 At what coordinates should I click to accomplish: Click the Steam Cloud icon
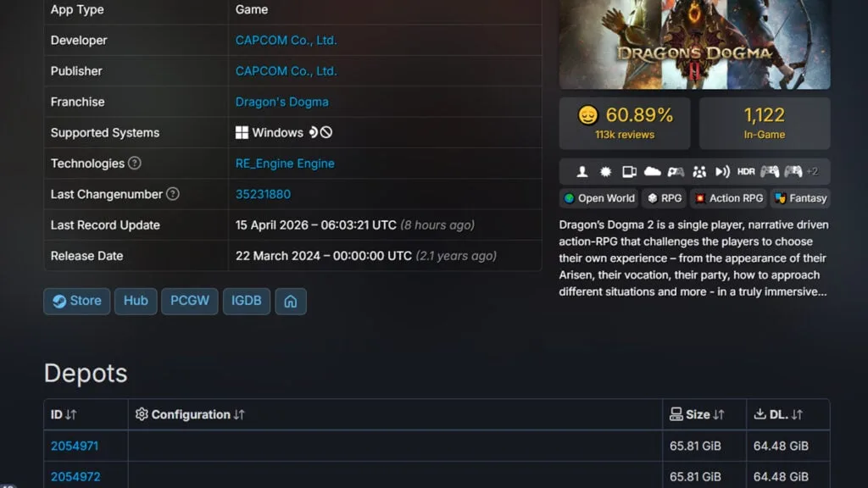pos(652,172)
